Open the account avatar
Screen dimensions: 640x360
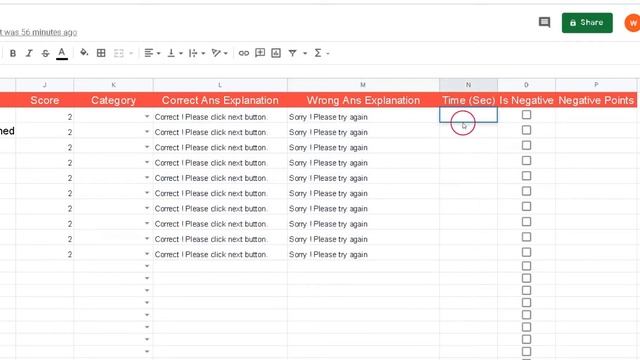632,23
